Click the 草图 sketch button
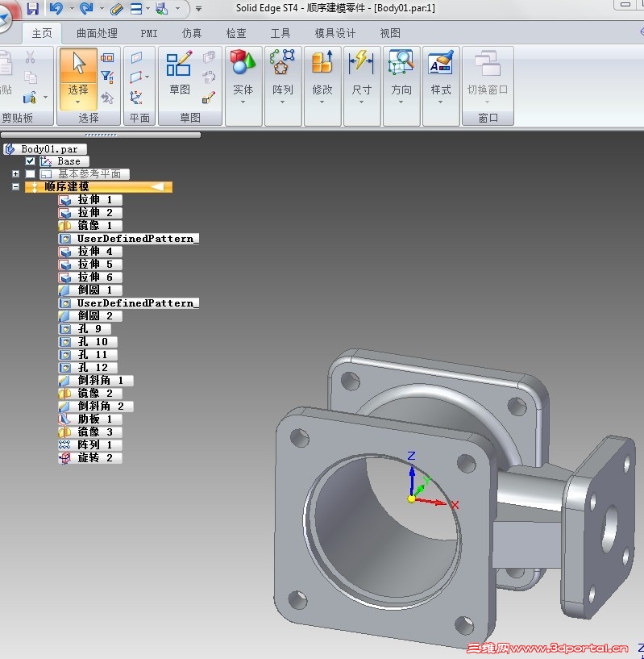Image resolution: width=644 pixels, height=659 pixels. (x=180, y=73)
